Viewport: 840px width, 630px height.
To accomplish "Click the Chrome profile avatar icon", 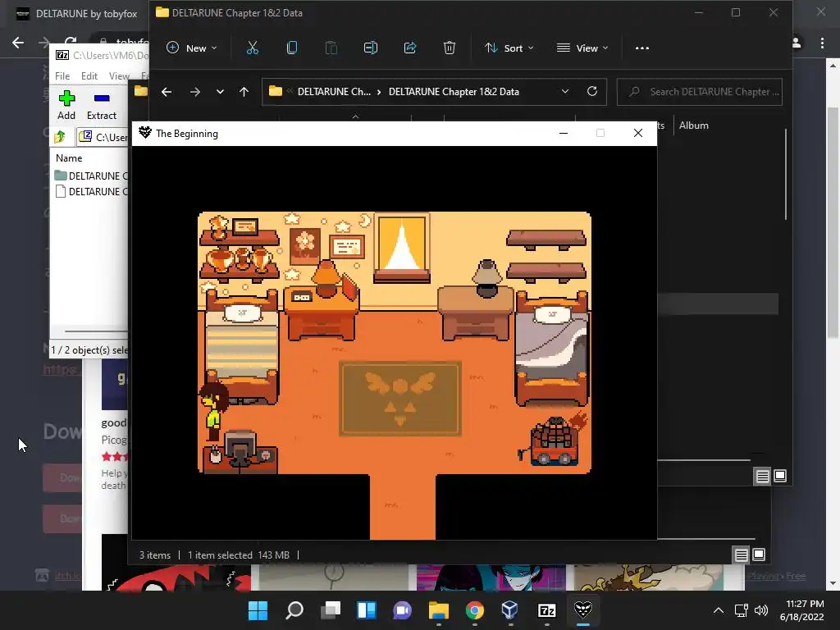I will point(797,43).
